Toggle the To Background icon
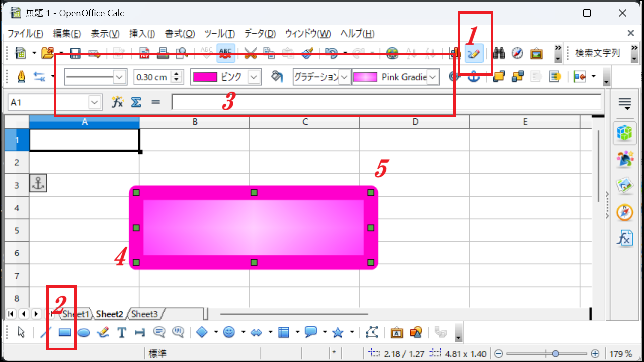 555,77
